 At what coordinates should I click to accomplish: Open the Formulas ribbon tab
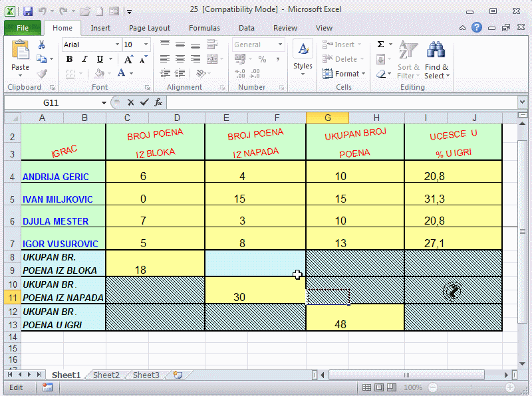204,28
